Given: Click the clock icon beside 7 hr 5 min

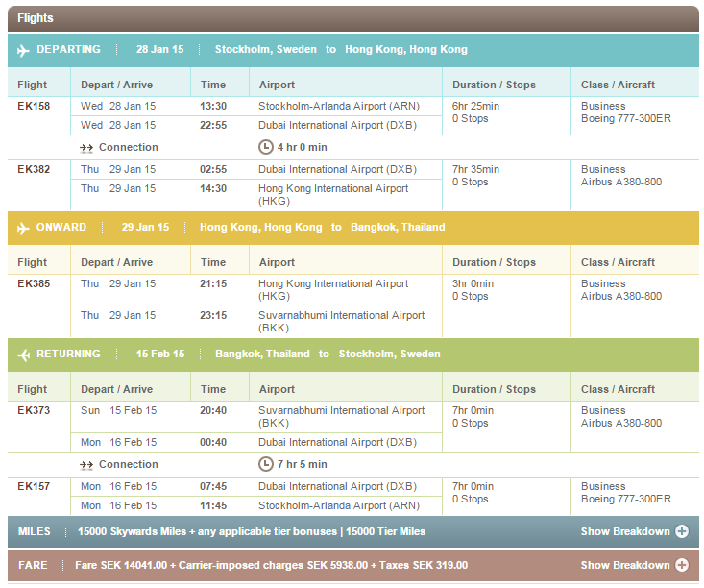Looking at the screenshot, I should 266,465.
